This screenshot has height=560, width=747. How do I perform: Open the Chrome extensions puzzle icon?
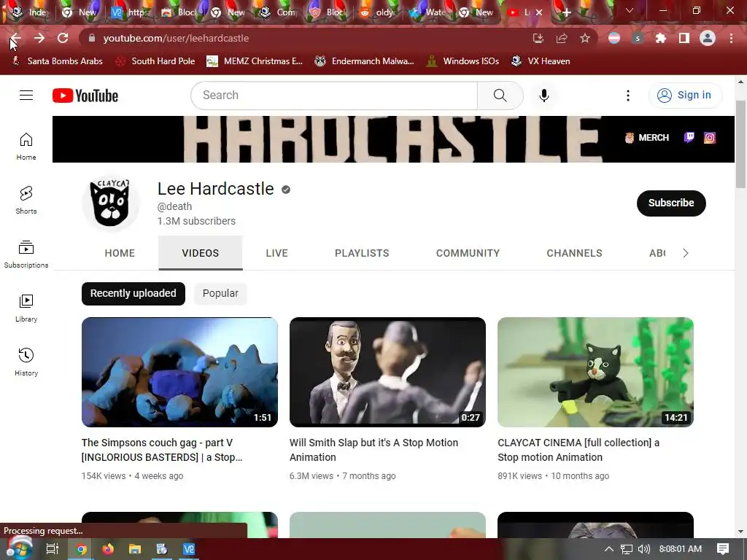(661, 38)
